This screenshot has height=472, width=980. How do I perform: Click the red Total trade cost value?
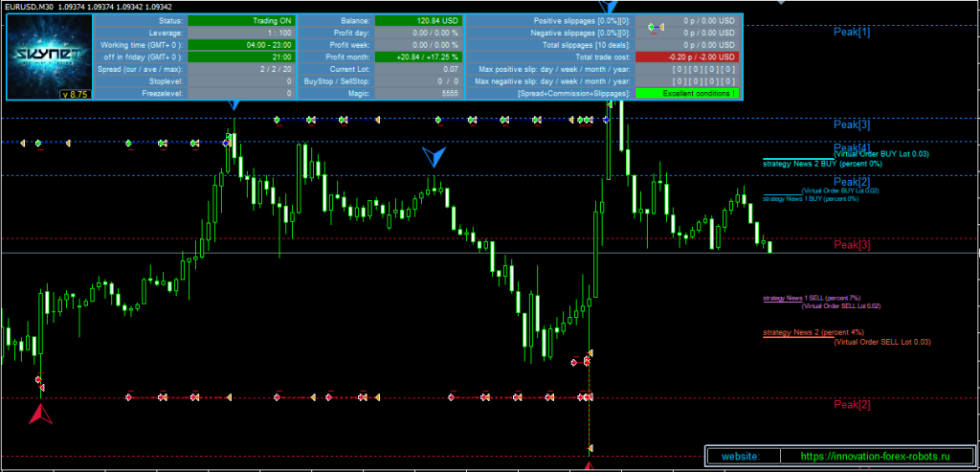point(686,57)
